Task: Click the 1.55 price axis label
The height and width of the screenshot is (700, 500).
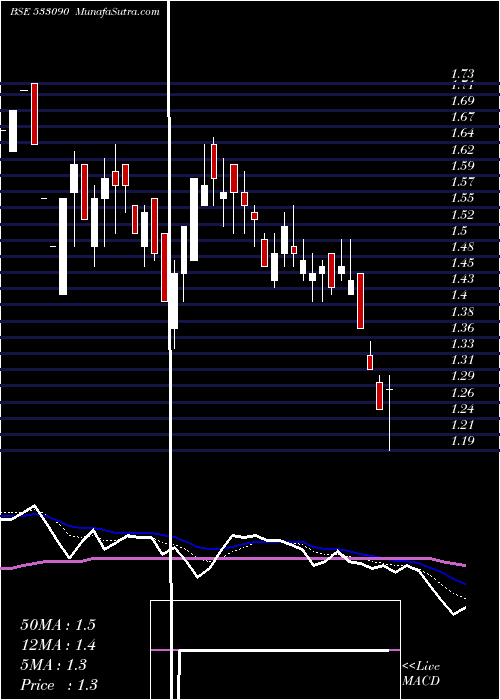Action: click(462, 198)
